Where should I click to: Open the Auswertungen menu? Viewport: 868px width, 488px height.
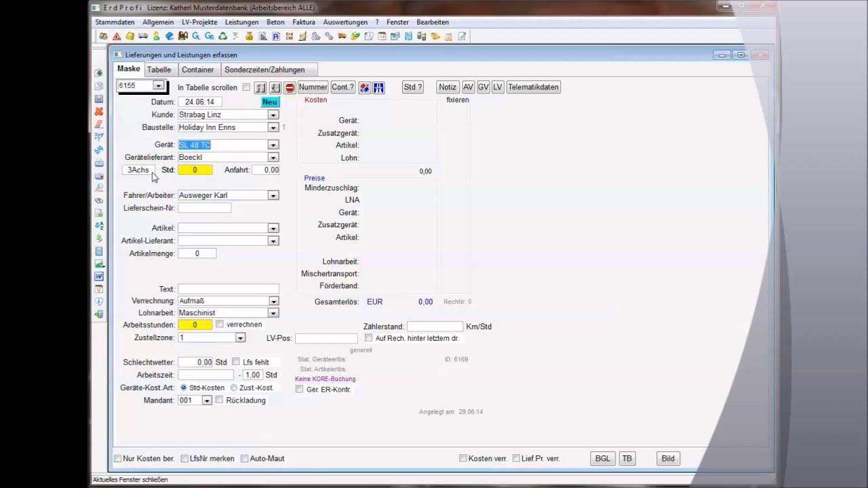[345, 22]
